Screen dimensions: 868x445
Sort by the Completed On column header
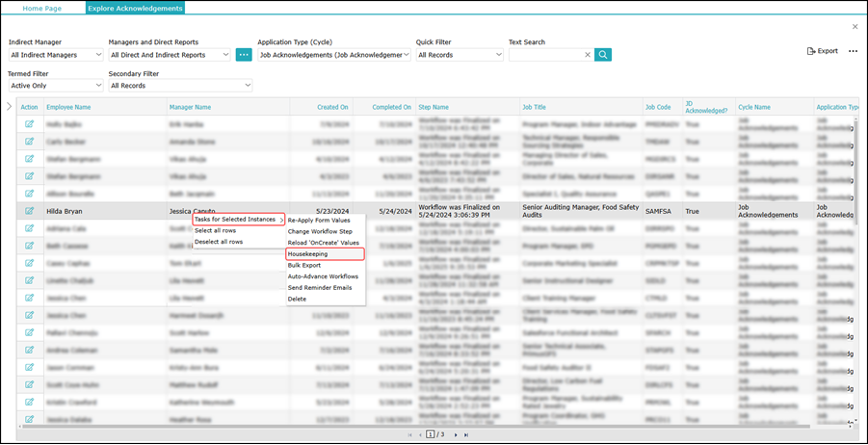[x=392, y=107]
